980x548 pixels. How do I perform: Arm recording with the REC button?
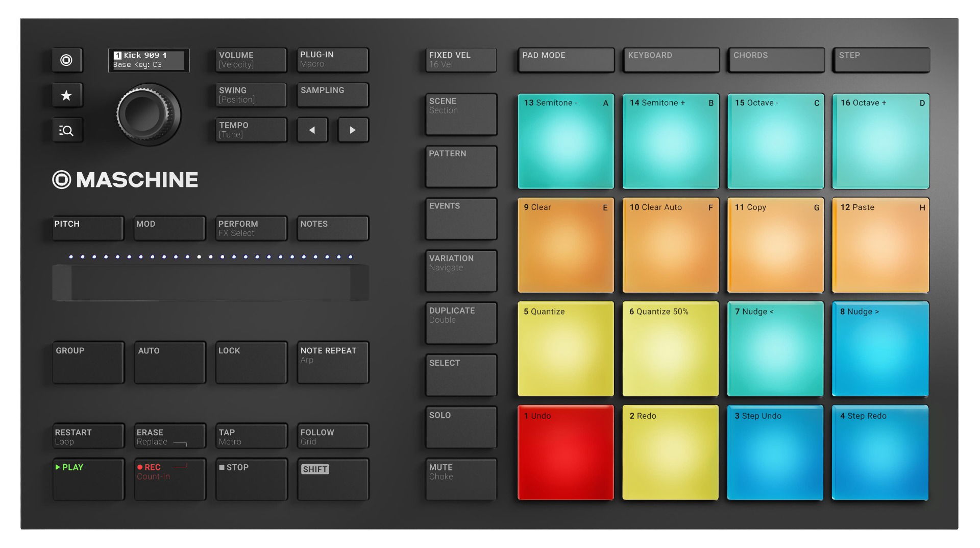(x=170, y=479)
